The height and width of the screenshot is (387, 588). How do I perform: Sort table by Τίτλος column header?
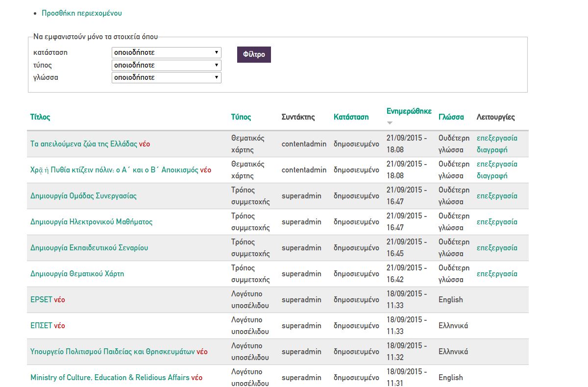tap(40, 117)
